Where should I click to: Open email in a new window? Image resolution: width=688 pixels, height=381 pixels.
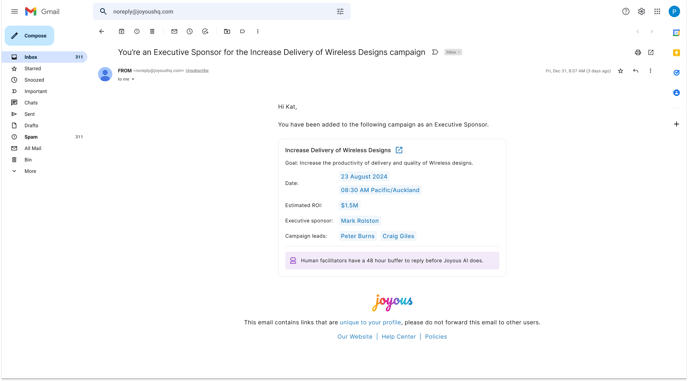(651, 52)
